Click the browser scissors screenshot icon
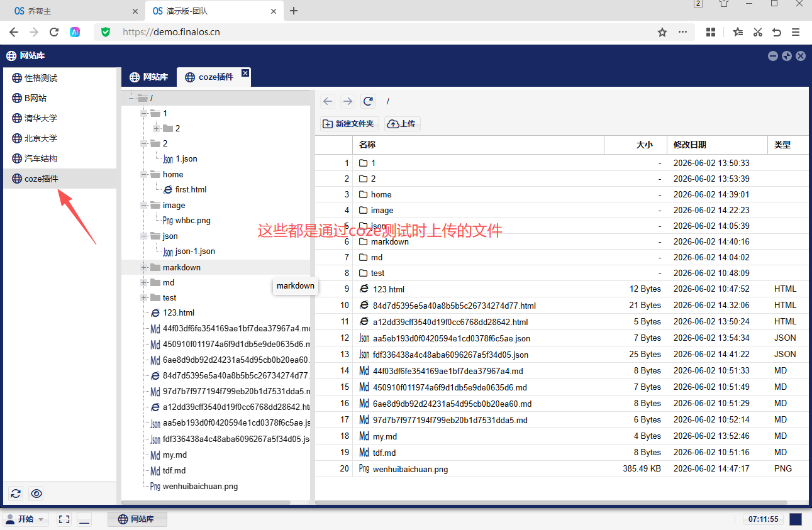Image resolution: width=812 pixels, height=530 pixels. (x=758, y=32)
